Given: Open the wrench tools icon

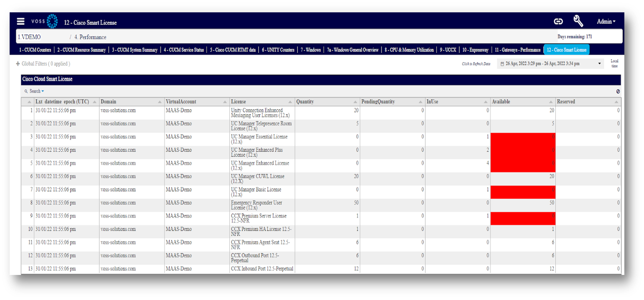Looking at the screenshot, I should tap(578, 21).
